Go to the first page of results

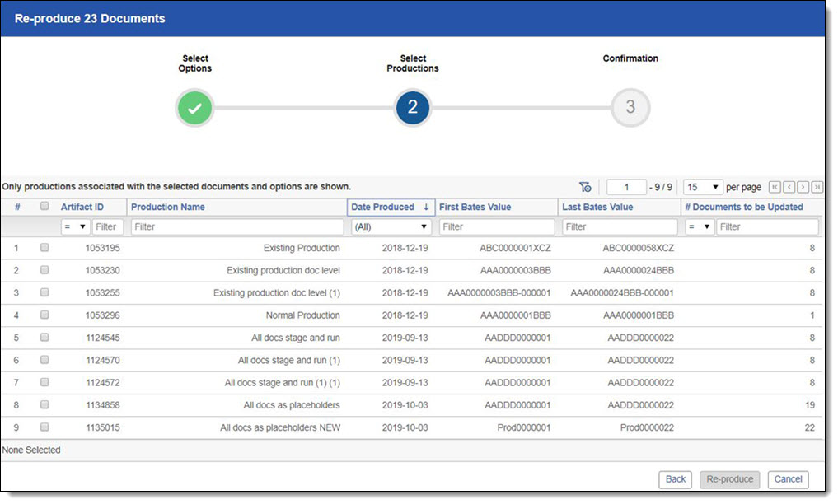tap(775, 187)
